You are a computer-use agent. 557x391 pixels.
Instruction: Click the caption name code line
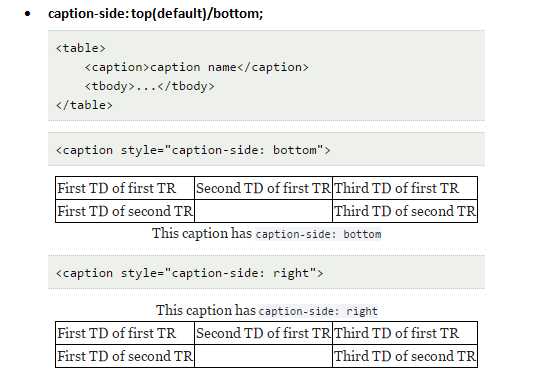pyautogui.click(x=196, y=67)
